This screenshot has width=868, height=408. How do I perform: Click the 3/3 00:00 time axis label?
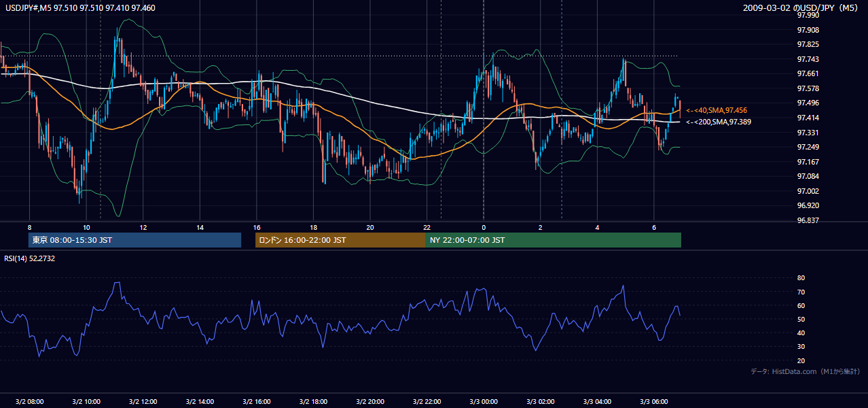pos(484,401)
